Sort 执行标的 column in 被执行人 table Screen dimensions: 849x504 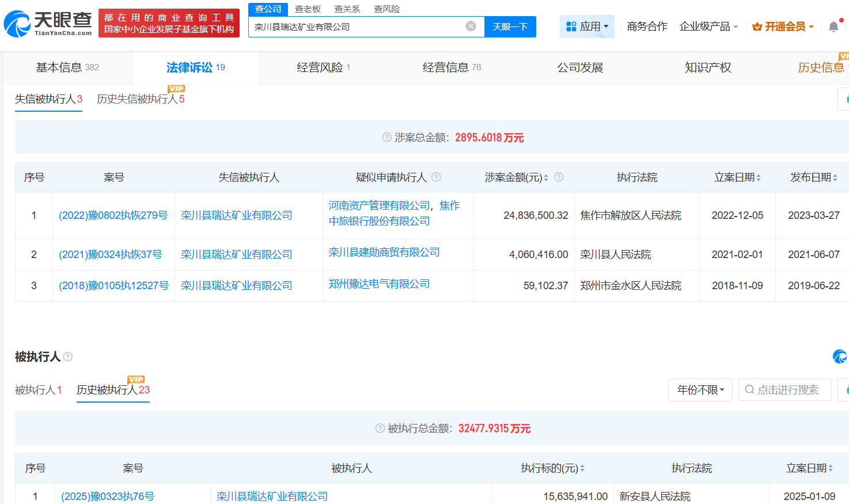(582, 469)
